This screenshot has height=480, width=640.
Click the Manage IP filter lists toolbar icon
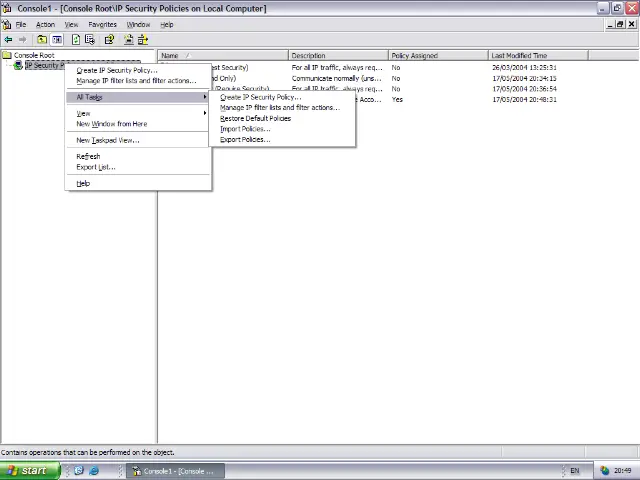click(143, 40)
